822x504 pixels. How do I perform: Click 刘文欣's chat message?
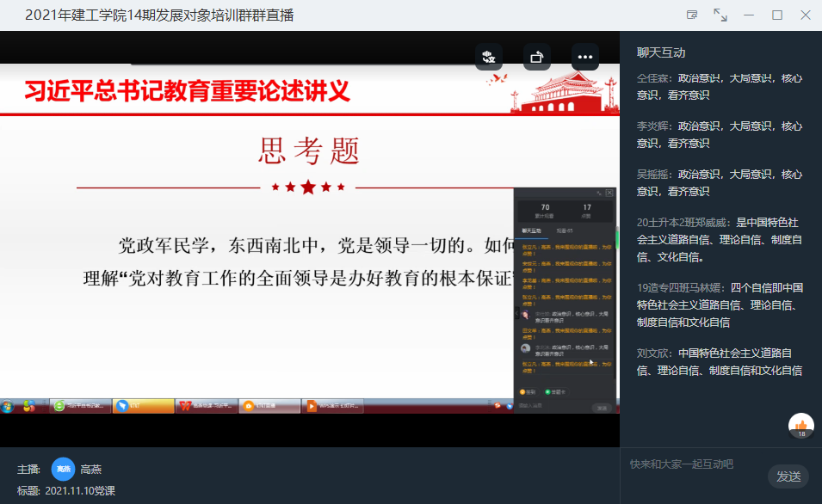720,361
